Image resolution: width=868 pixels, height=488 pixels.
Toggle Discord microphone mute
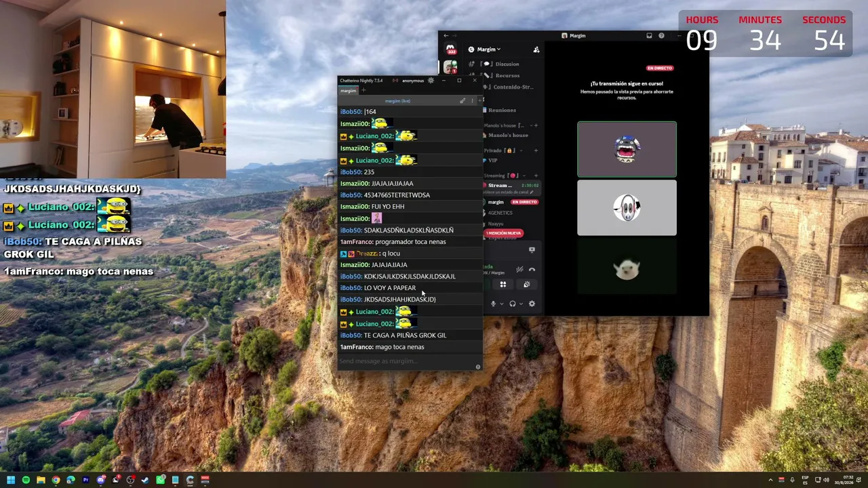493,304
